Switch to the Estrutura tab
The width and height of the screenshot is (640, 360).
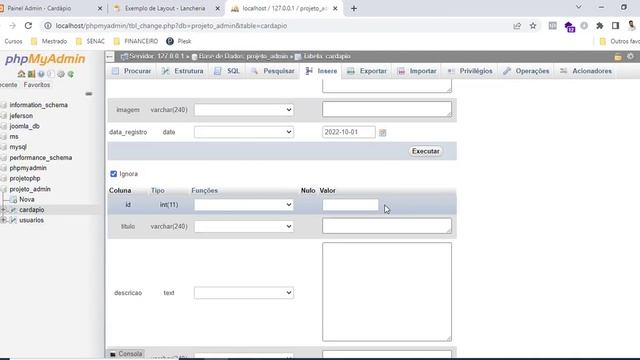(182, 71)
